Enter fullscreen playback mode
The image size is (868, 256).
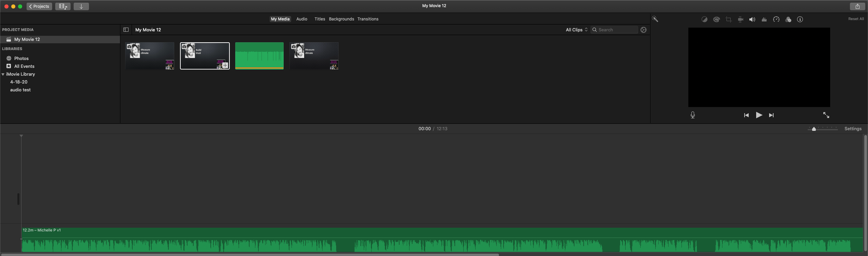826,115
